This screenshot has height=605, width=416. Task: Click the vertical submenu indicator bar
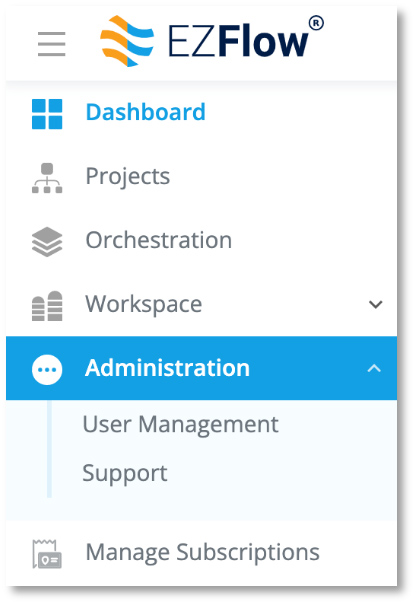click(x=49, y=449)
